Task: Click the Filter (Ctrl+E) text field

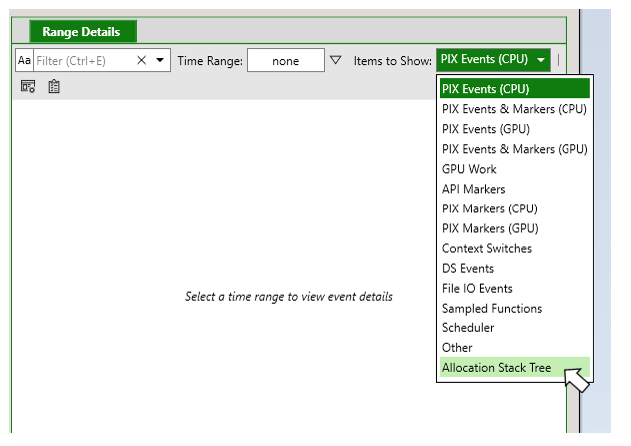Action: pos(85,60)
